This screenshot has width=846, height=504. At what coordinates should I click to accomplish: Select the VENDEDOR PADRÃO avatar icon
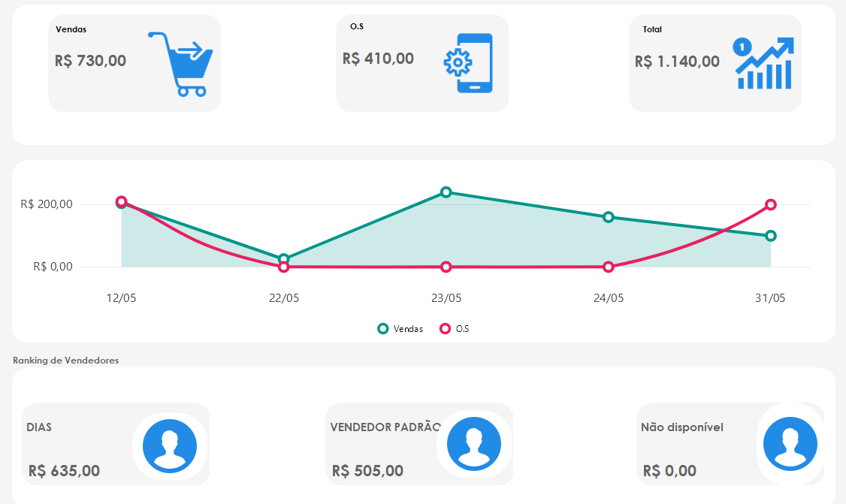pyautogui.click(x=474, y=444)
